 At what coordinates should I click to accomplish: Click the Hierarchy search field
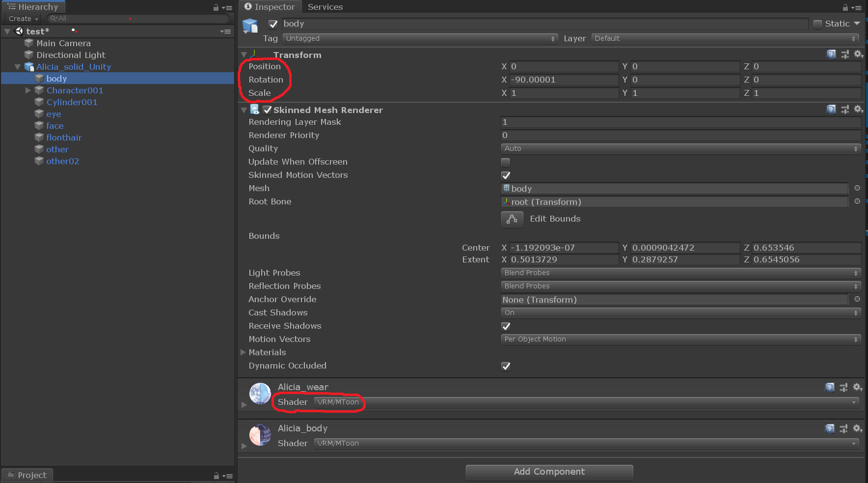click(x=138, y=19)
